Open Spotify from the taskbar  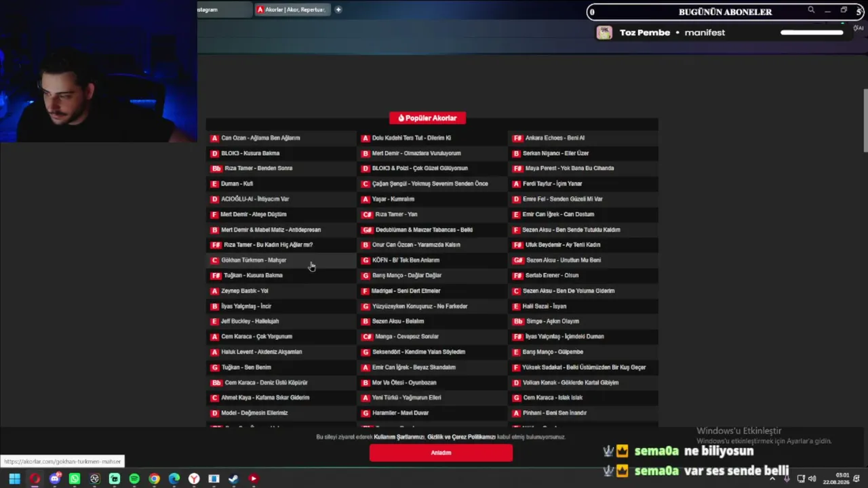click(x=134, y=479)
